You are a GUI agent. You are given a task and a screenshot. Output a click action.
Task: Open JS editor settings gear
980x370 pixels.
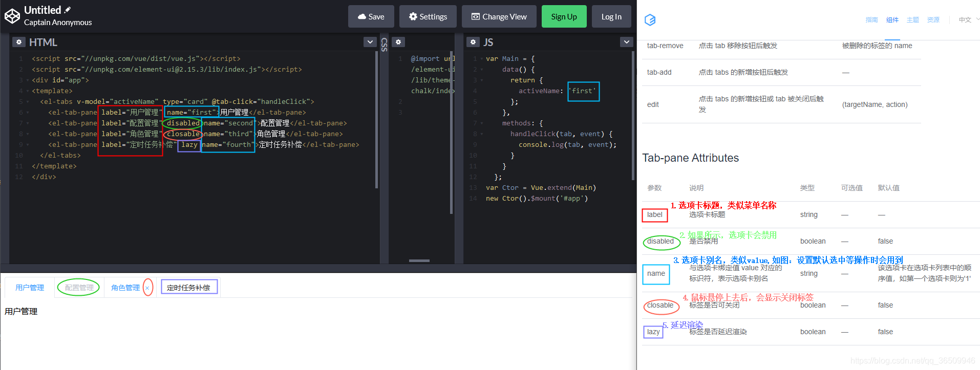473,42
